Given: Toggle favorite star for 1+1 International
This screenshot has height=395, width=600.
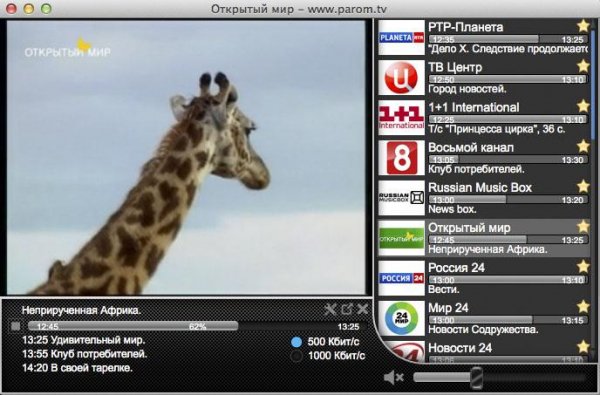Looking at the screenshot, I should 583,106.
